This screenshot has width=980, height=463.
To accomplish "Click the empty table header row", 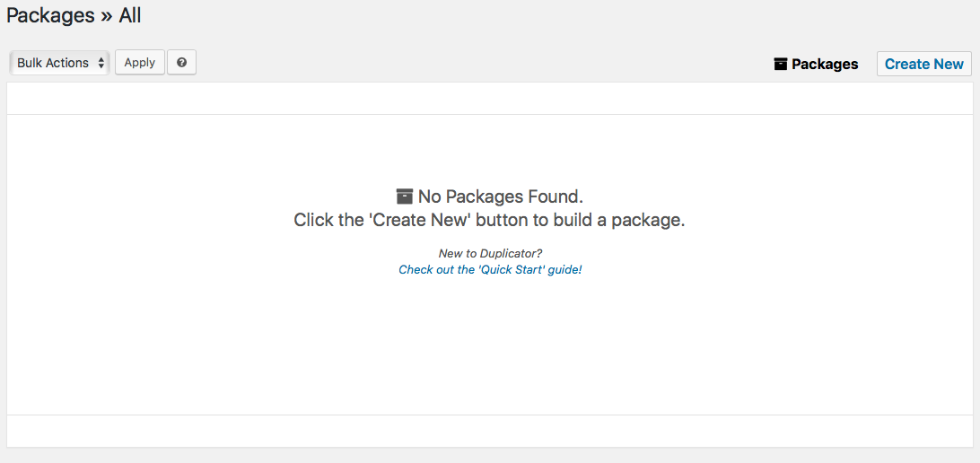I will pyautogui.click(x=490, y=98).
